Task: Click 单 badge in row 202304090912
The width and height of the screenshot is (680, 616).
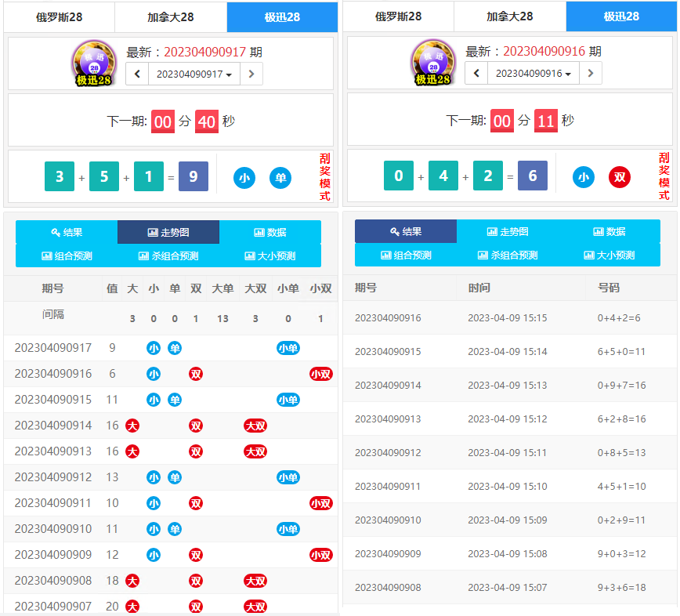Action: click(175, 477)
